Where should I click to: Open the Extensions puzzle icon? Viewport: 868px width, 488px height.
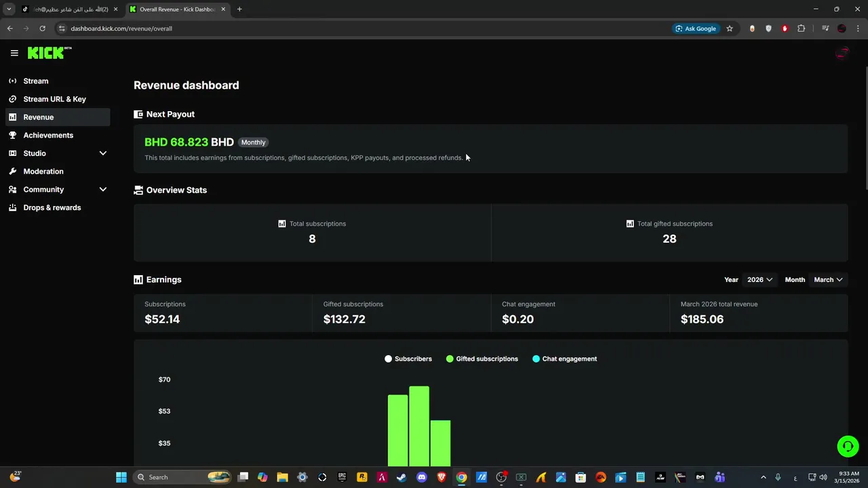(802, 28)
